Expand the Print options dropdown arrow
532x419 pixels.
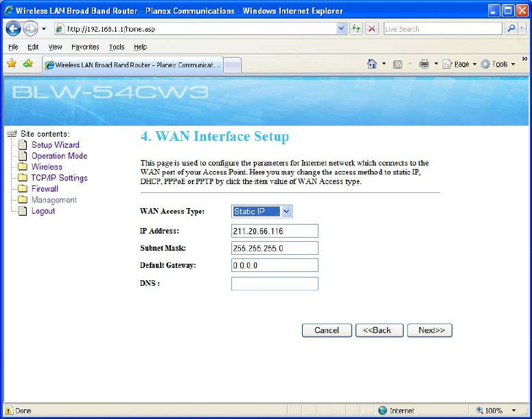point(436,63)
